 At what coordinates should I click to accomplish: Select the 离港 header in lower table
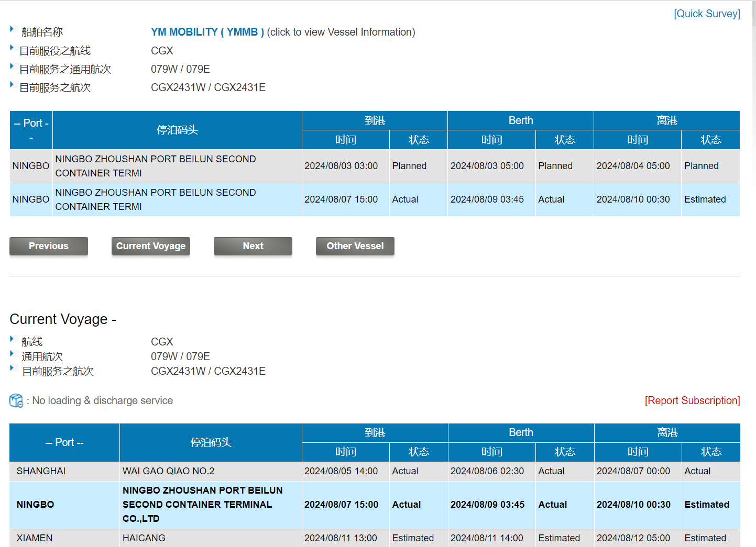coord(667,433)
